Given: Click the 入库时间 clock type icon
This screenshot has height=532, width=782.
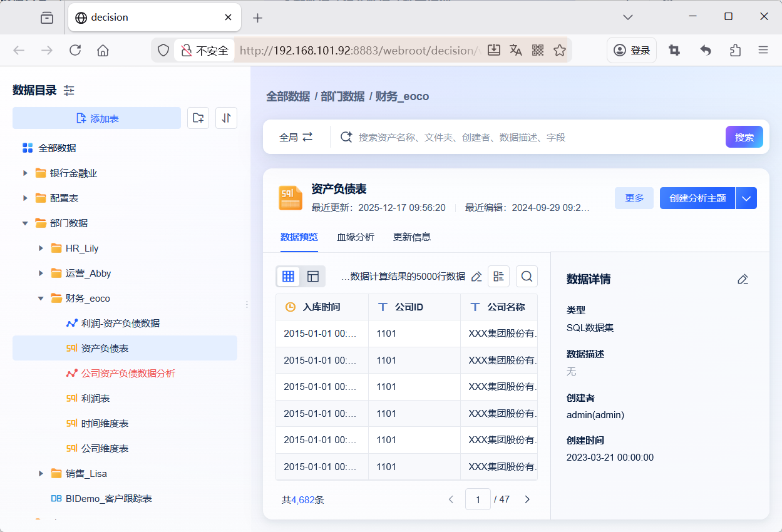Looking at the screenshot, I should tap(291, 307).
